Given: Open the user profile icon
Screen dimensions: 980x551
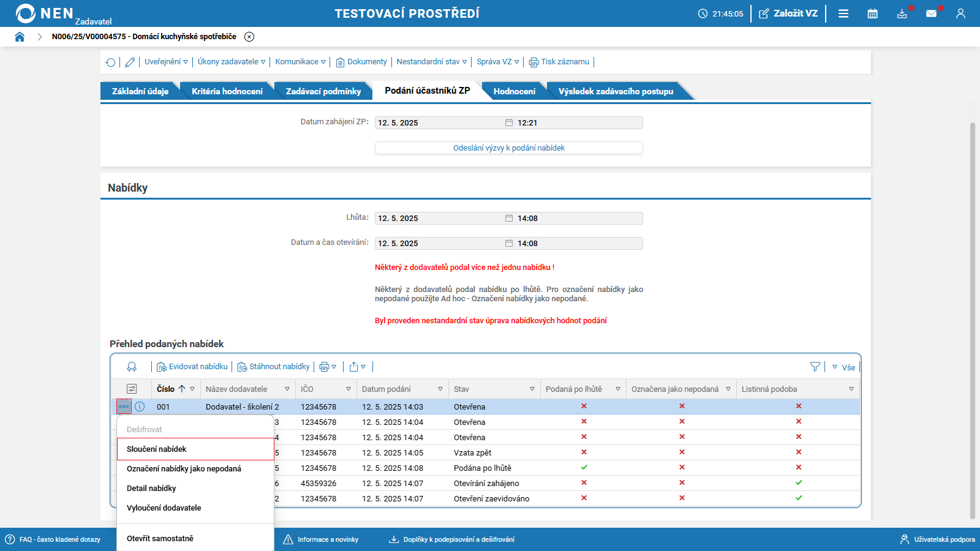Looking at the screenshot, I should click(x=960, y=13).
